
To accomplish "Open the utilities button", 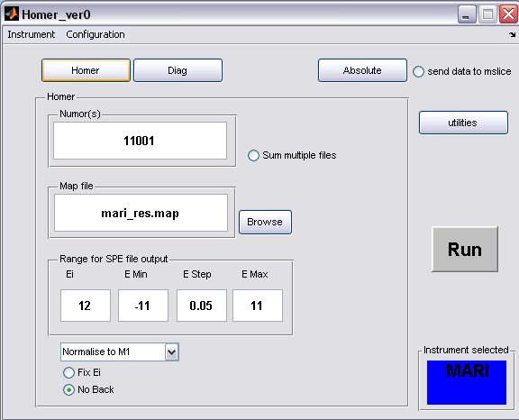I will click(x=463, y=123).
